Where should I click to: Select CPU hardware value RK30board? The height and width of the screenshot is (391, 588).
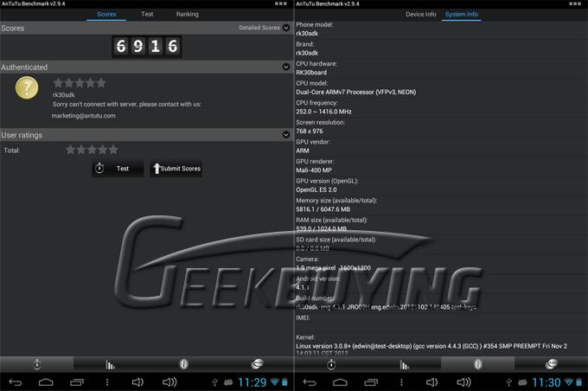pyautogui.click(x=311, y=73)
